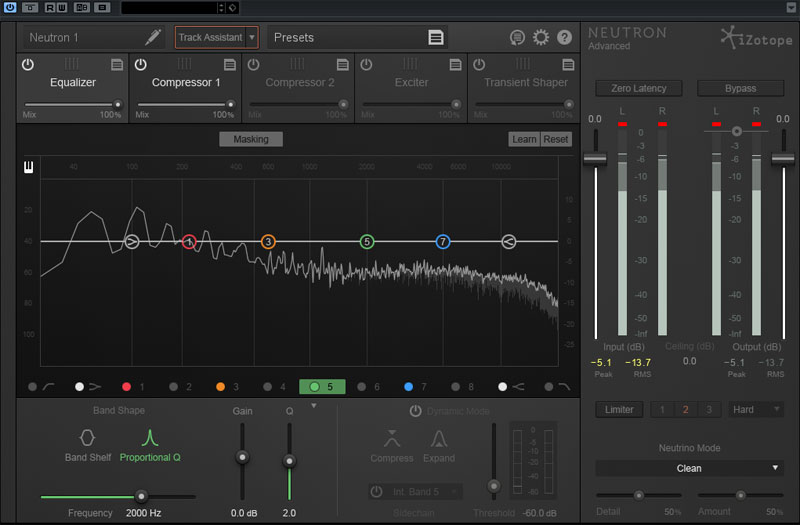Select green EQ node 5 on the curve

(367, 241)
